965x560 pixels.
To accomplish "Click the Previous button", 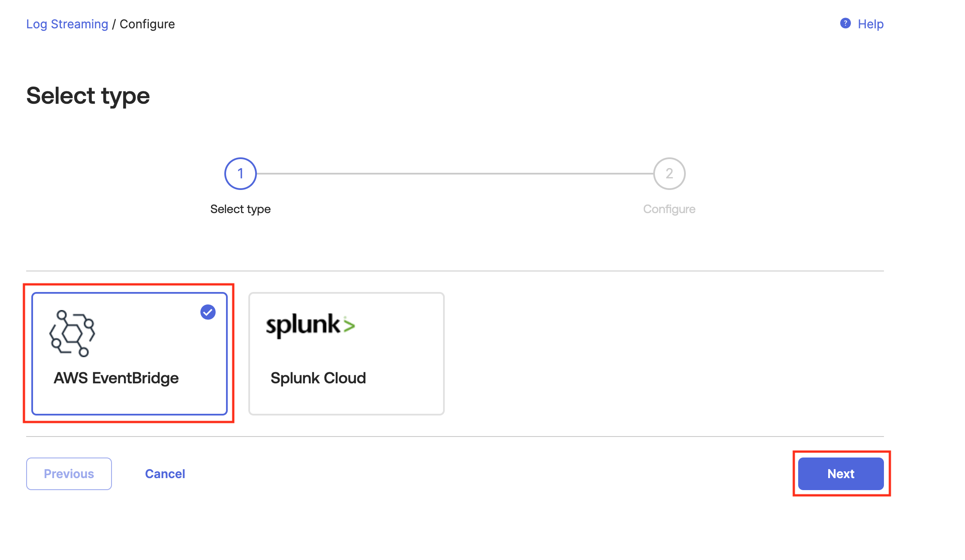I will point(69,474).
